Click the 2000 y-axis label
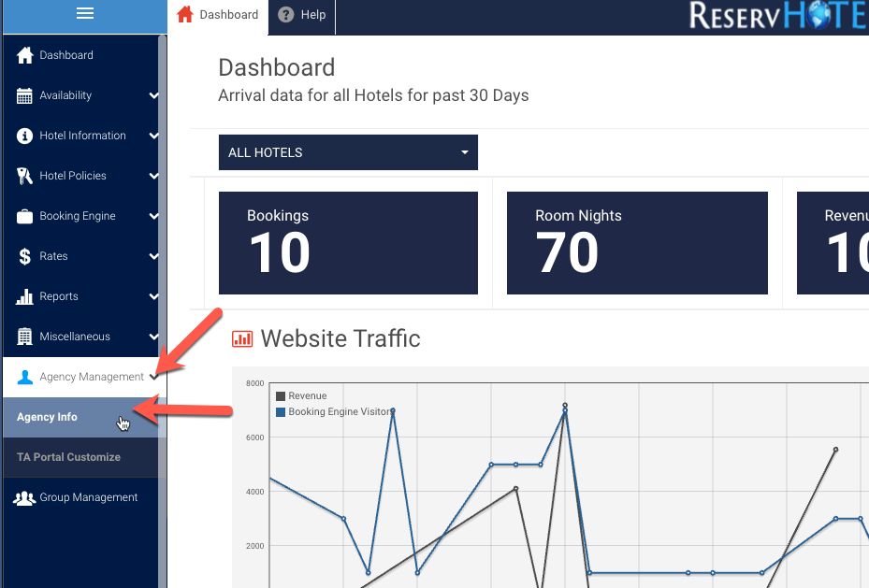This screenshot has width=869, height=588. pyautogui.click(x=255, y=546)
